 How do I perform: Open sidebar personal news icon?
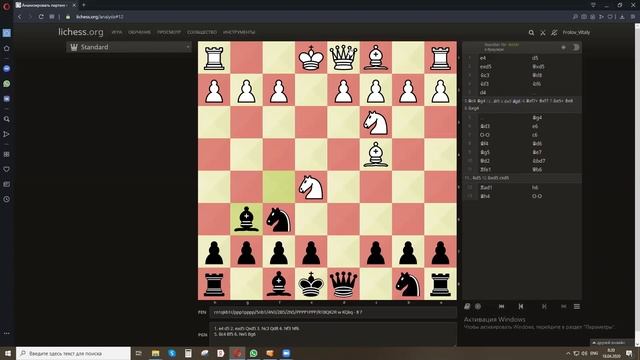coord(7,184)
